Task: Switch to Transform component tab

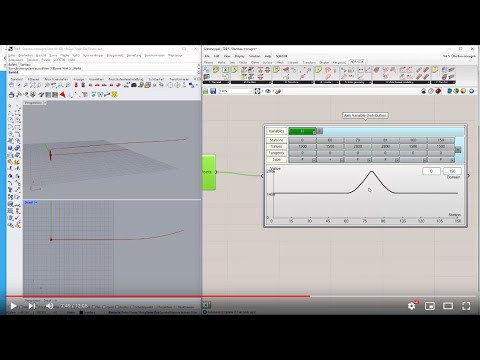Action: [x=309, y=62]
